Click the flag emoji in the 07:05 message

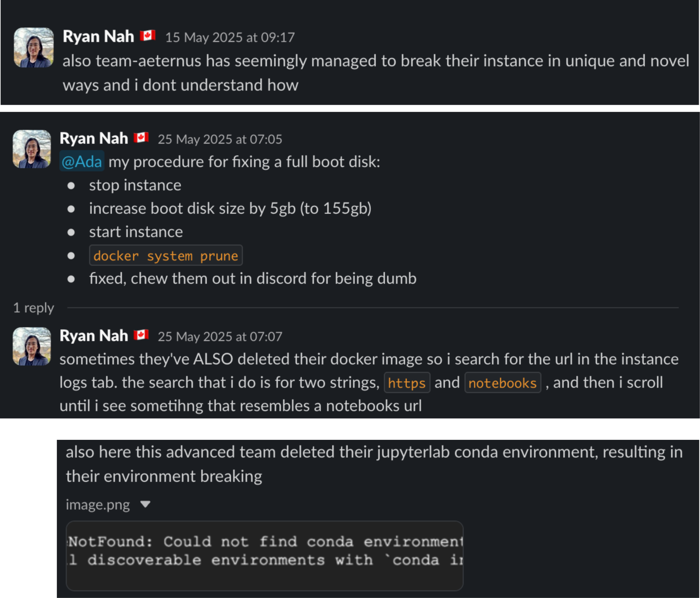coord(141,138)
